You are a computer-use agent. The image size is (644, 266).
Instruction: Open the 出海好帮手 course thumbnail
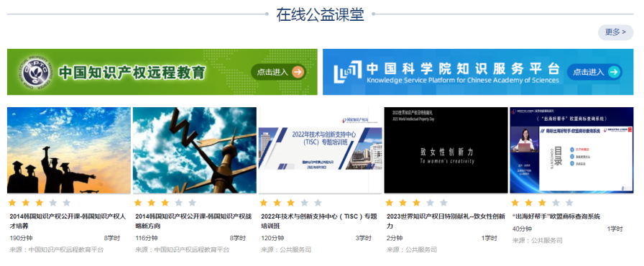click(x=571, y=150)
